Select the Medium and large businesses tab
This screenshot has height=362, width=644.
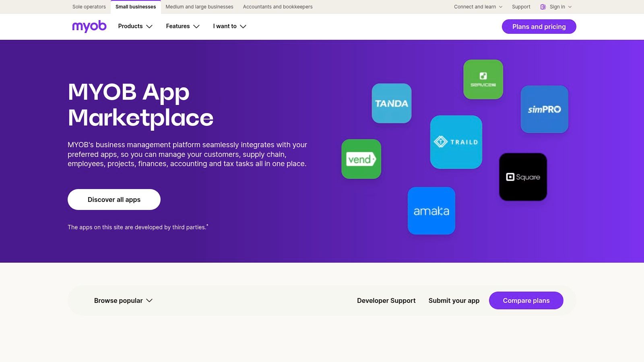click(199, 7)
